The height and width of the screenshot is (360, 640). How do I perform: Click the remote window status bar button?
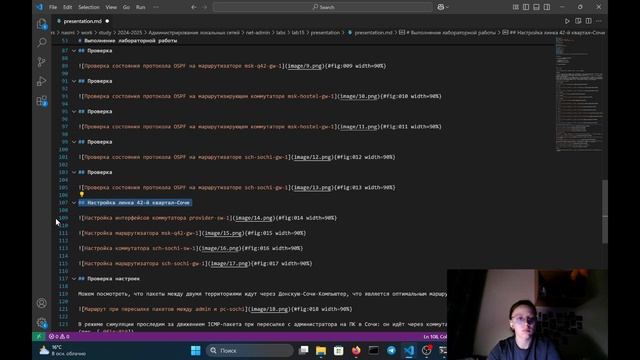(x=39, y=337)
